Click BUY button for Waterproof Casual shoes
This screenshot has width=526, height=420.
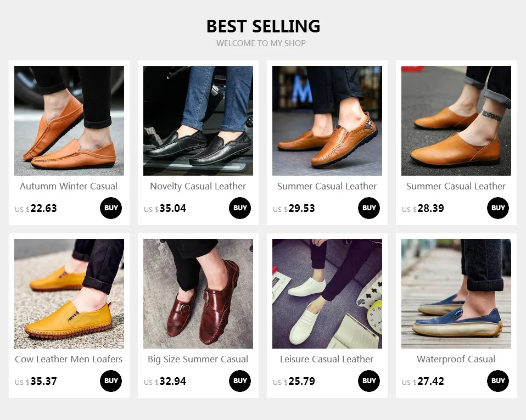(x=498, y=381)
